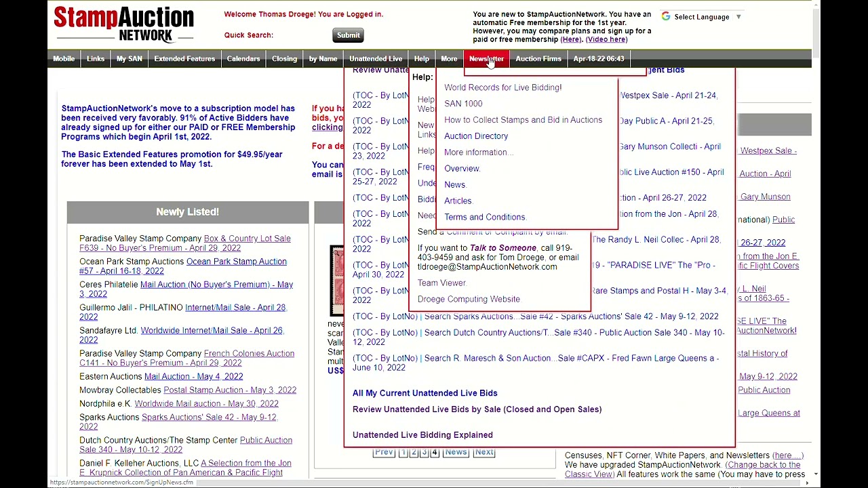
Task: Open Search Sparks Auctions Sale #42 entry
Action: click(571, 317)
